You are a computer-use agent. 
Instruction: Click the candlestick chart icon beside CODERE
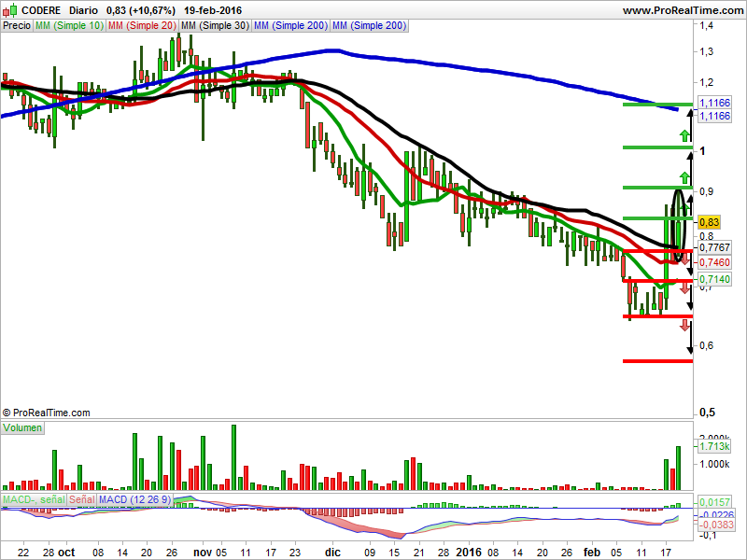pyautogui.click(x=10, y=10)
